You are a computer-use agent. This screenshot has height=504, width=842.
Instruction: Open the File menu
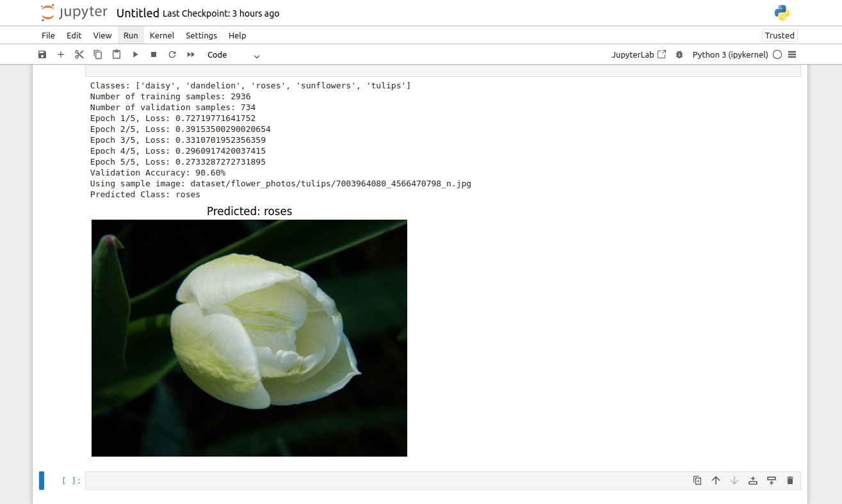48,35
